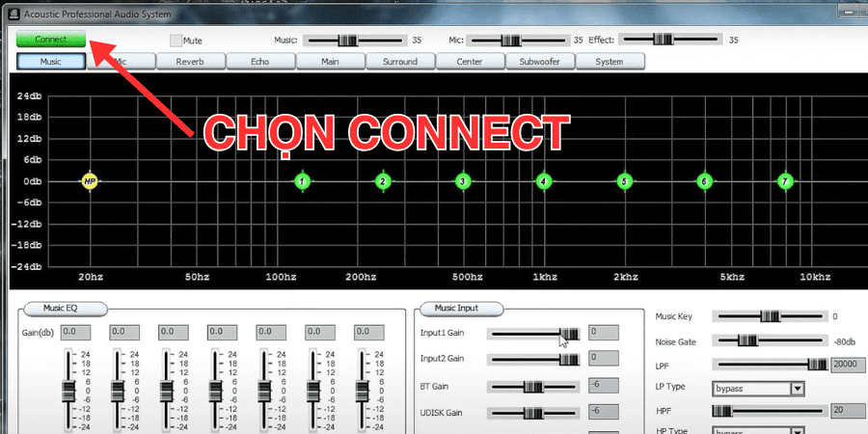Select EQ band node 5 on graph
This screenshot has height=434, width=868.
tap(624, 181)
